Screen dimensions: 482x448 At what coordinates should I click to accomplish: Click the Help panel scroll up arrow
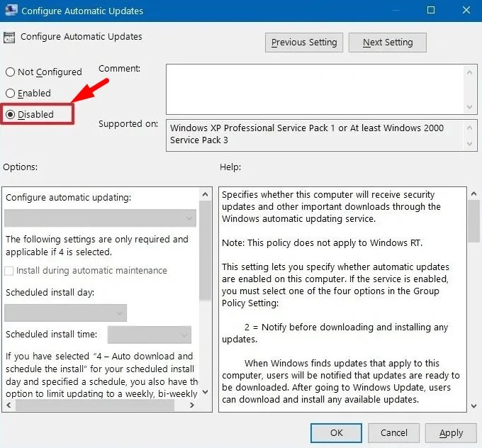[x=474, y=194]
